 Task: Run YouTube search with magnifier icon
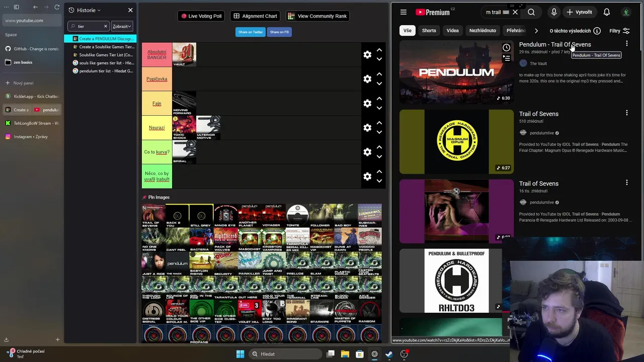531,12
